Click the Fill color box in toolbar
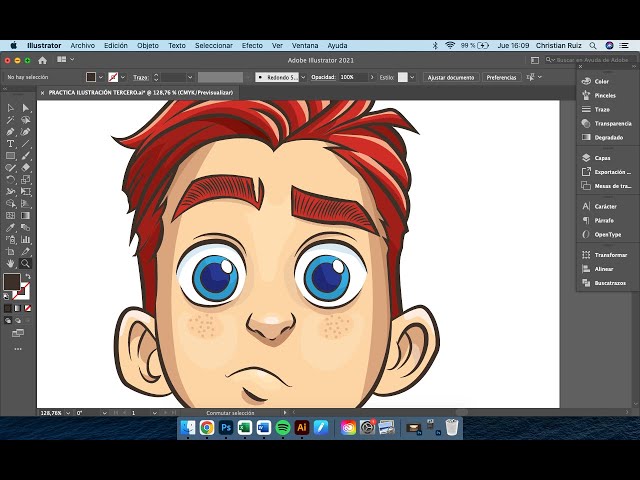The height and width of the screenshot is (480, 640). coord(11,282)
